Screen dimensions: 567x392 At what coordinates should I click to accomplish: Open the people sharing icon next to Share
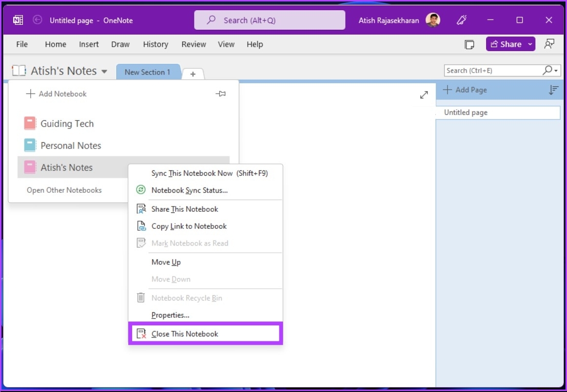(x=549, y=43)
